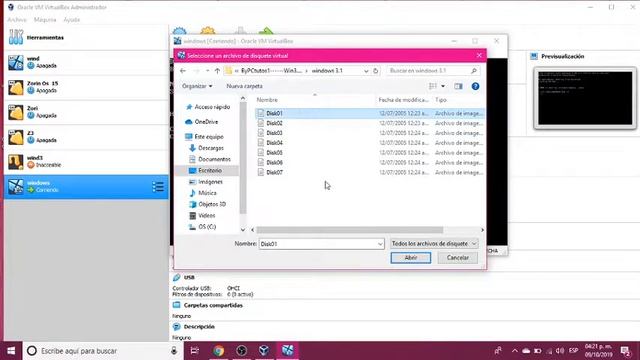Open Acceso rápido in navigation pane

(208, 107)
